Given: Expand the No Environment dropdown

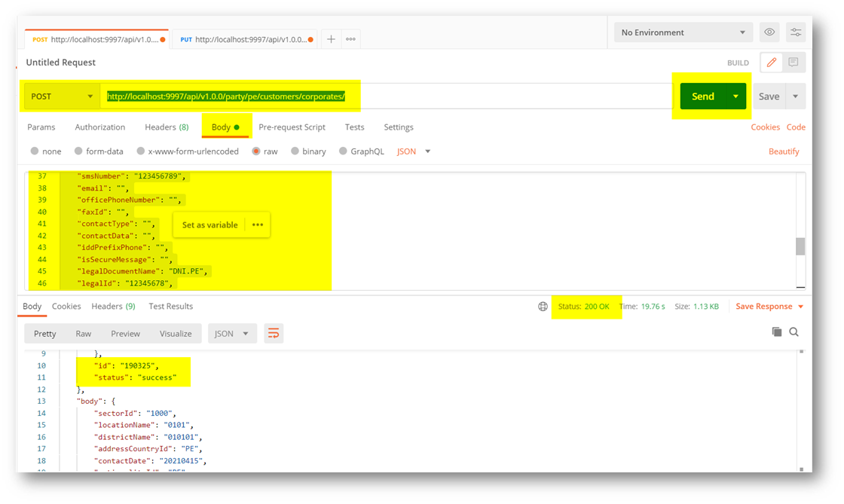Looking at the screenshot, I should coord(682,32).
